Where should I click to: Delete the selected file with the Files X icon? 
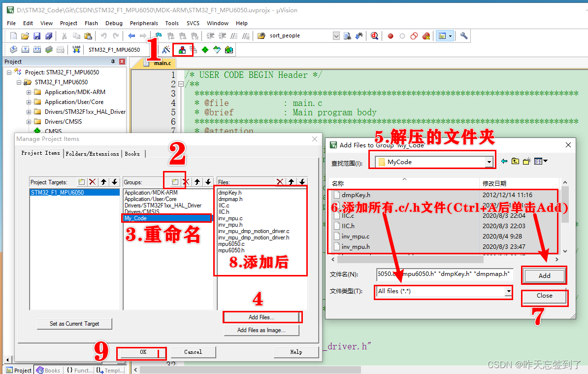(280, 182)
